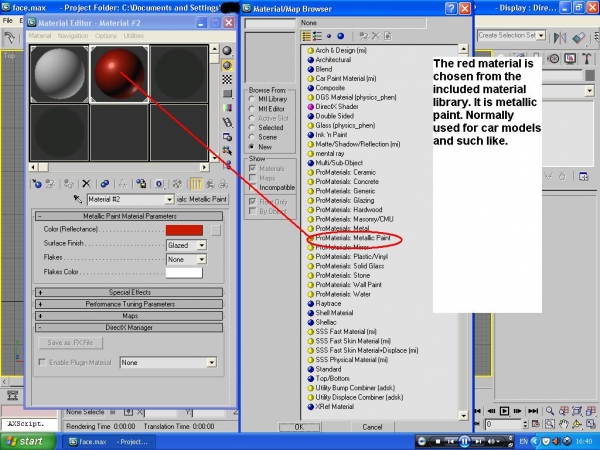Image resolution: width=600 pixels, height=450 pixels.
Task: Click Cancel in Material/Map Browser
Action: click(372, 427)
